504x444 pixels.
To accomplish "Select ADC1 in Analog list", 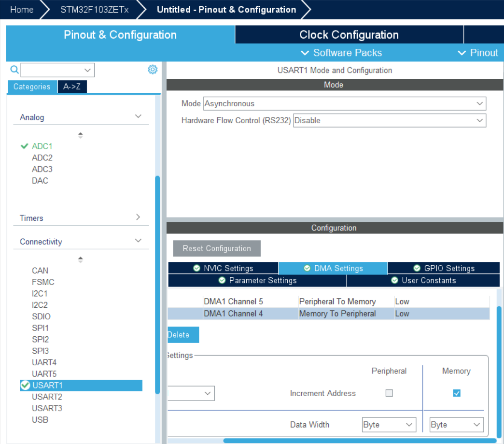I will [x=42, y=146].
